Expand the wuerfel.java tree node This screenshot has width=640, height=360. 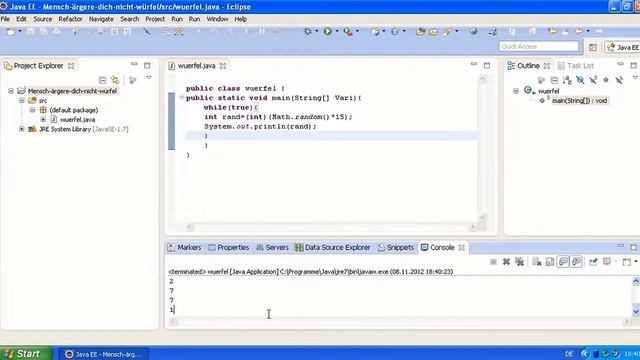click(43, 119)
